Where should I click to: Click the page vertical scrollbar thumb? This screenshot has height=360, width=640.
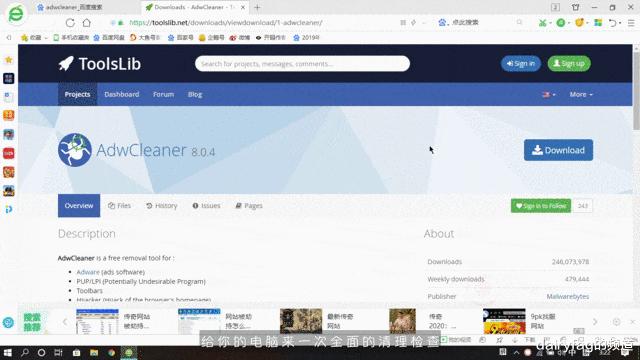pyautogui.click(x=636, y=91)
